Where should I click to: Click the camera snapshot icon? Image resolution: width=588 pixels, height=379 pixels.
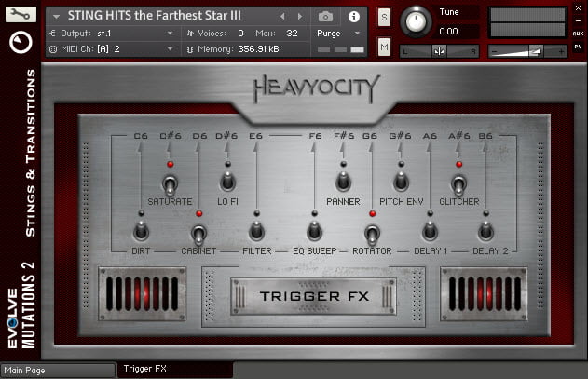pyautogui.click(x=325, y=17)
